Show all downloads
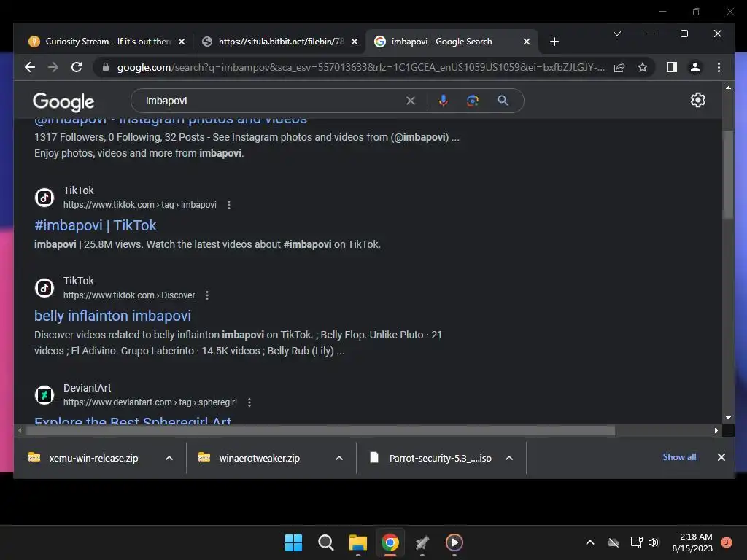This screenshot has width=747, height=560. tap(679, 457)
